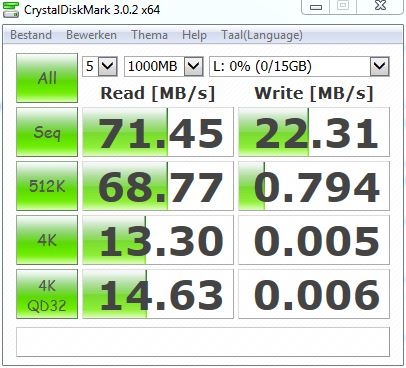The width and height of the screenshot is (406, 368).
Task: Open the Bestand menu
Action: 31,35
